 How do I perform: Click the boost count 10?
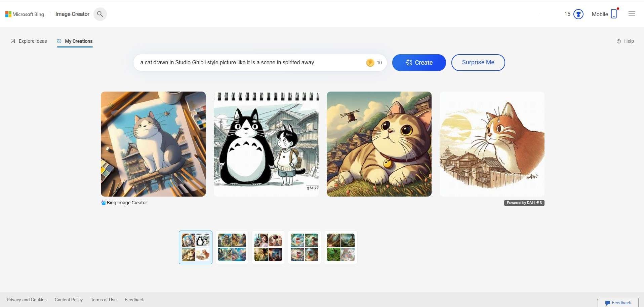(x=379, y=63)
